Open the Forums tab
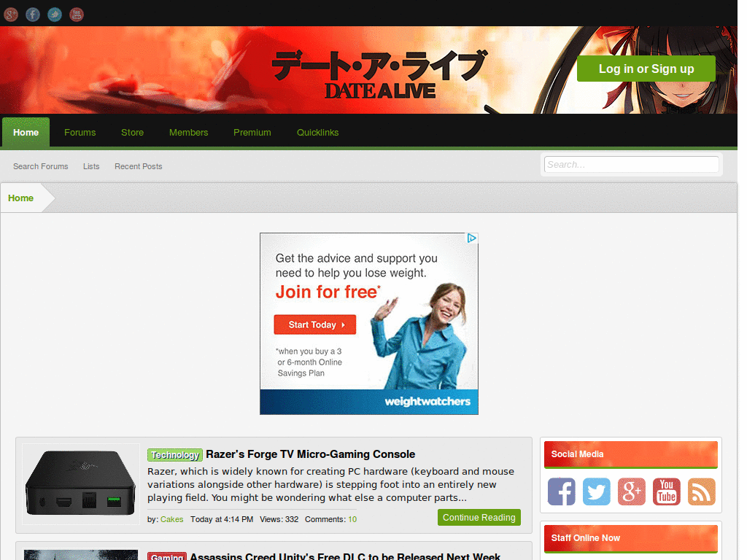The width and height of the screenshot is (747, 560). (80, 133)
